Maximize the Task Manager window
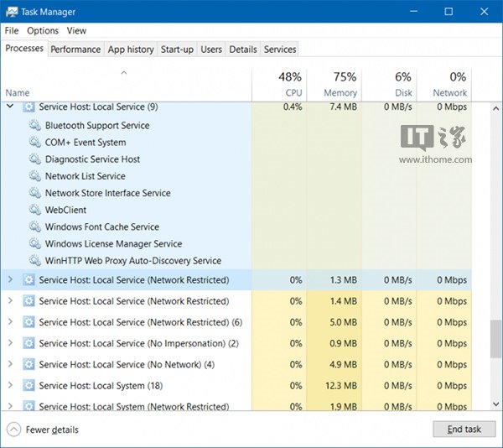The width and height of the screenshot is (503, 448). [449, 12]
